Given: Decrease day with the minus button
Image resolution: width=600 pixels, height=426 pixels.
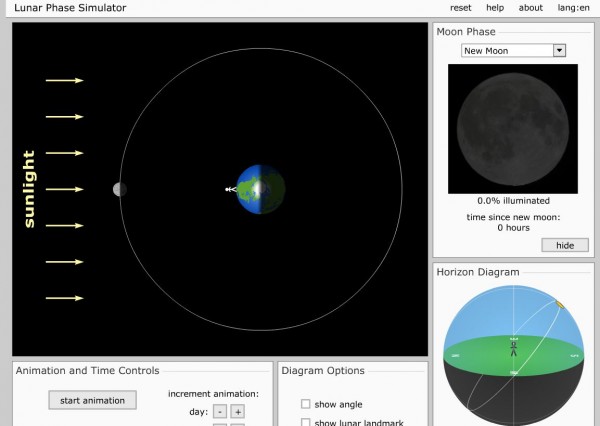Looking at the screenshot, I should click(219, 411).
